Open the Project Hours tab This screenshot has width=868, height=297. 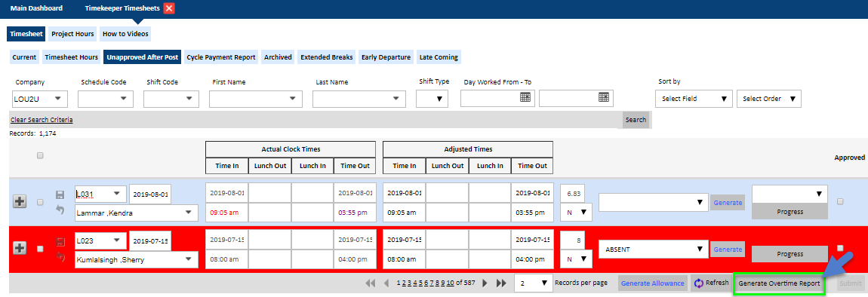point(73,34)
